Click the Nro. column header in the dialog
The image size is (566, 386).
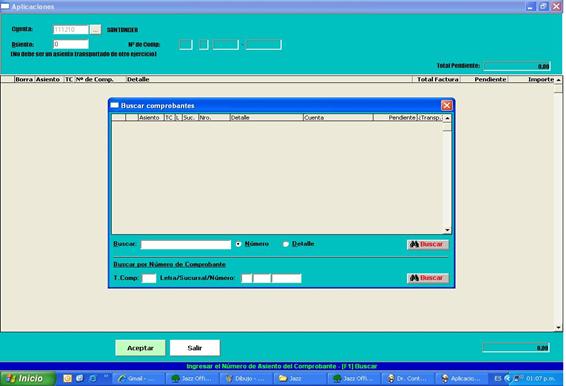pyautogui.click(x=214, y=117)
